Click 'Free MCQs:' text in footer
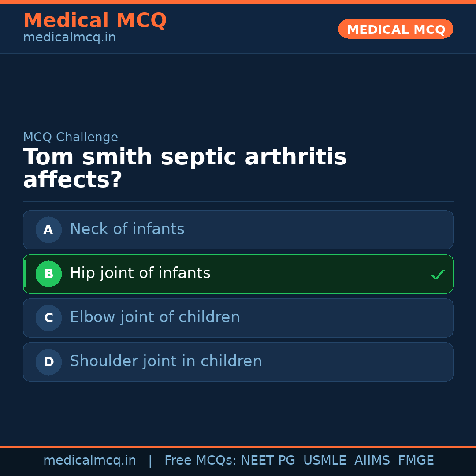This screenshot has height=476, width=476. coord(201,461)
